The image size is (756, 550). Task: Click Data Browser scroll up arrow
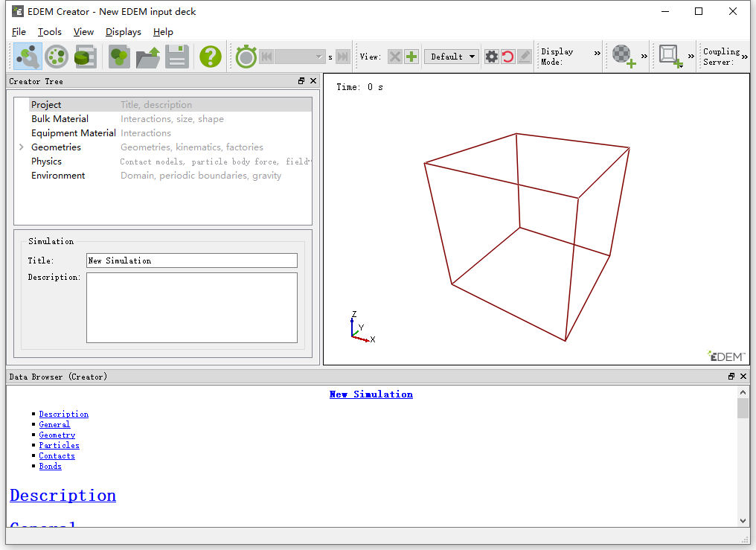(743, 392)
